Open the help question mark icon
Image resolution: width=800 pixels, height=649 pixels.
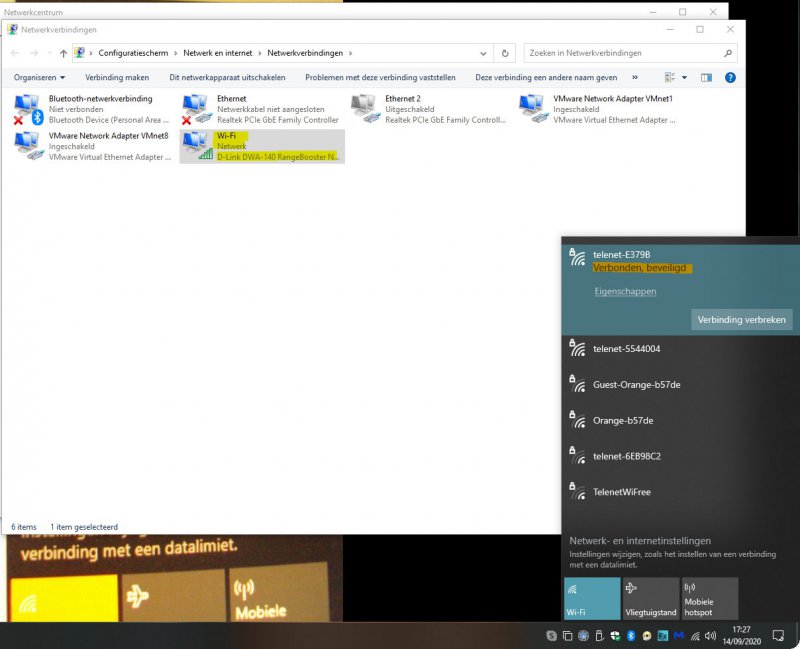pos(730,77)
